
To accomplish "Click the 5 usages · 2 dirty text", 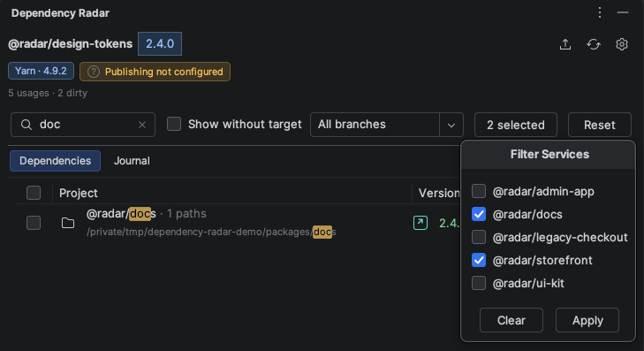I will point(48,93).
